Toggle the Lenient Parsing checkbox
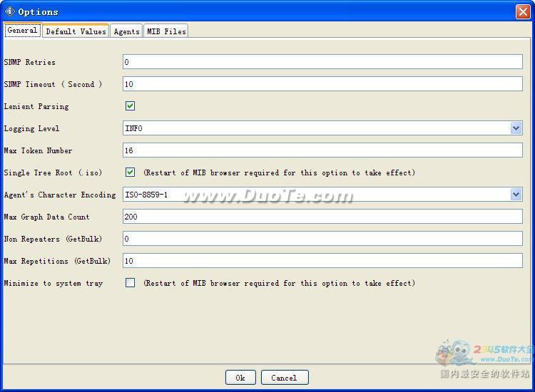The width and height of the screenshot is (535, 392). point(130,105)
